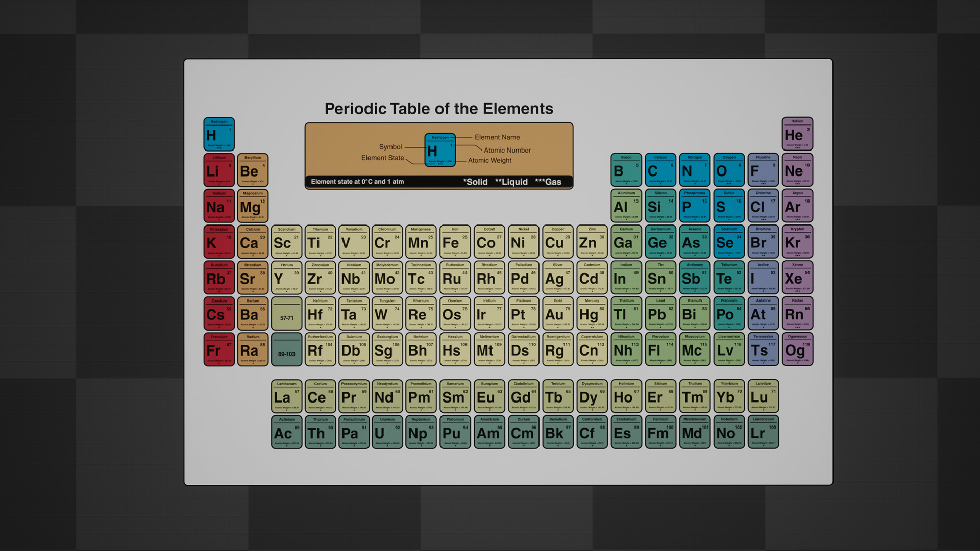Image resolution: width=980 pixels, height=551 pixels.
Task: Click the Carbon (C) tile
Action: pos(660,170)
